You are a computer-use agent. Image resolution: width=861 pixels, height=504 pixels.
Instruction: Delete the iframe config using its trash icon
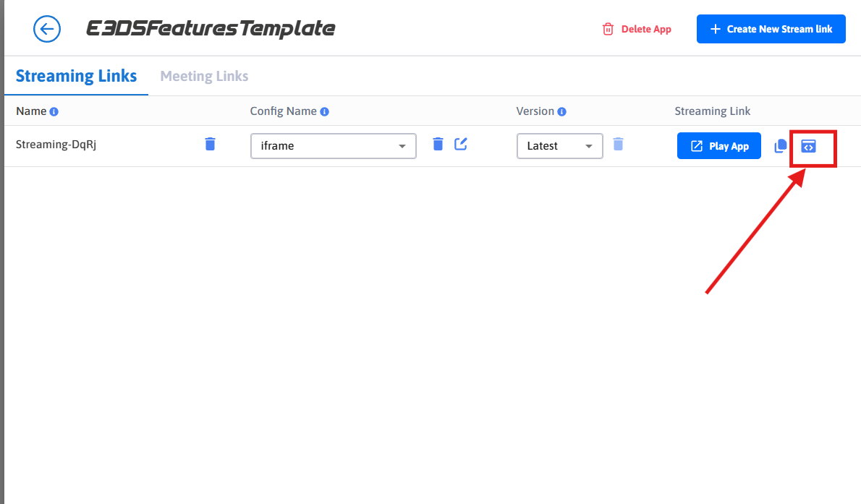pyautogui.click(x=438, y=144)
